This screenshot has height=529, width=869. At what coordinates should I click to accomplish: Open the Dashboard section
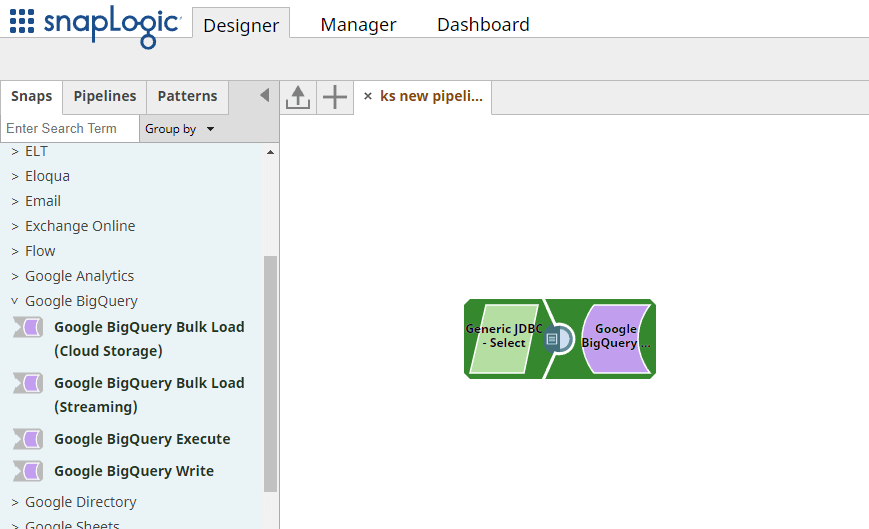tap(483, 25)
